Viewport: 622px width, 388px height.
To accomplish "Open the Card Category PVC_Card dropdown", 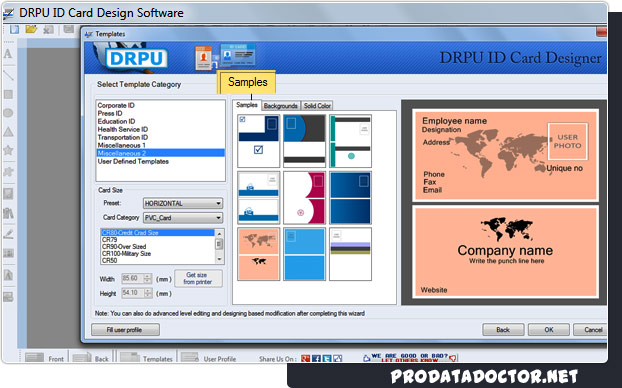I will (x=183, y=218).
